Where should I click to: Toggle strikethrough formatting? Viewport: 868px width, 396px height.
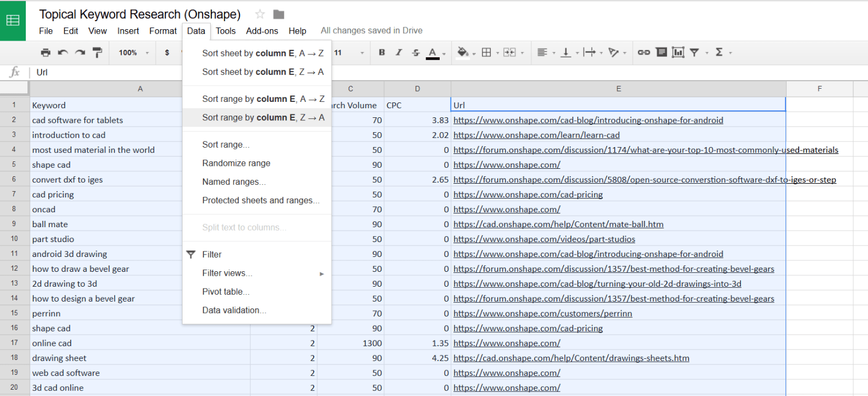pos(416,53)
